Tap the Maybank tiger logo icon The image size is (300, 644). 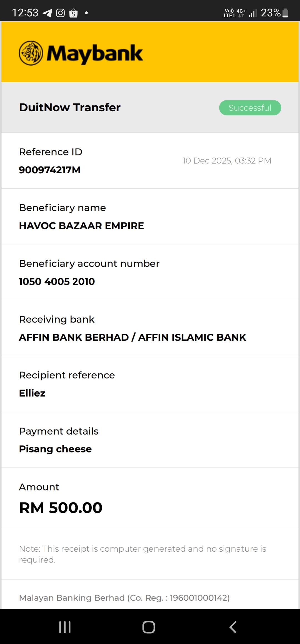pos(31,53)
